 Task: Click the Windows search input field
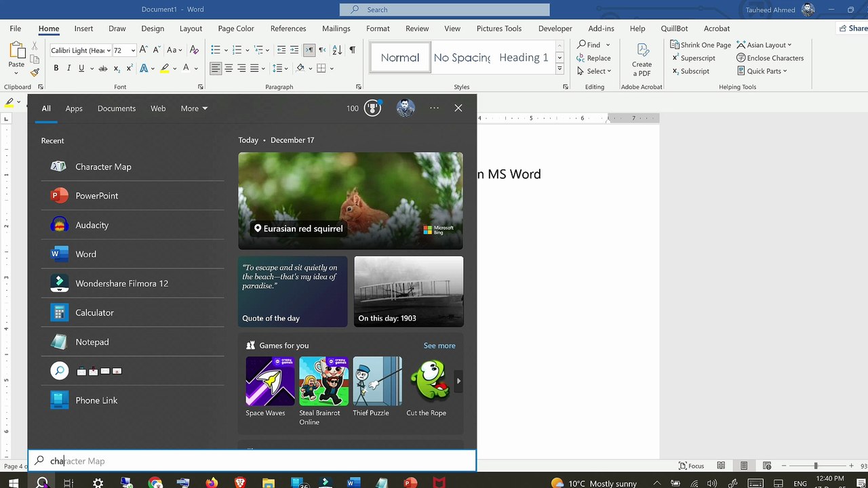(252, 461)
